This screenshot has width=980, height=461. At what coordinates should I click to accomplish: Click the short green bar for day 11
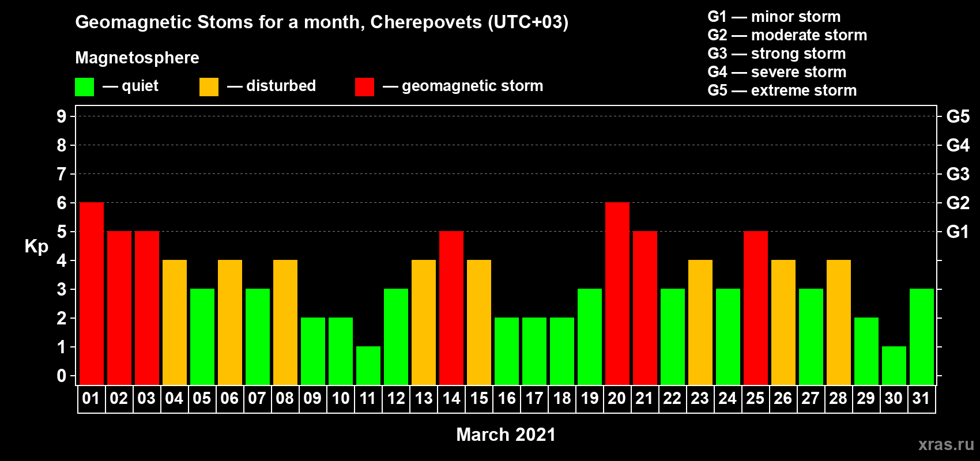[x=368, y=366]
